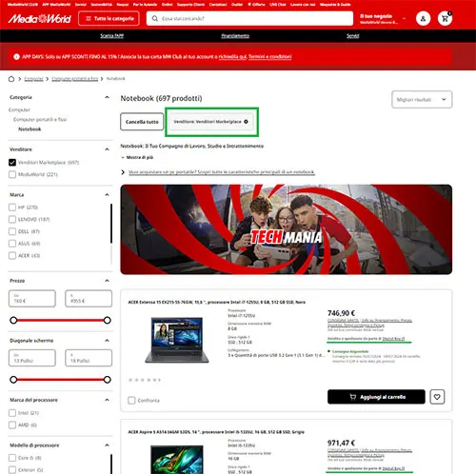Collapse the Prezzo filter section

[107, 281]
